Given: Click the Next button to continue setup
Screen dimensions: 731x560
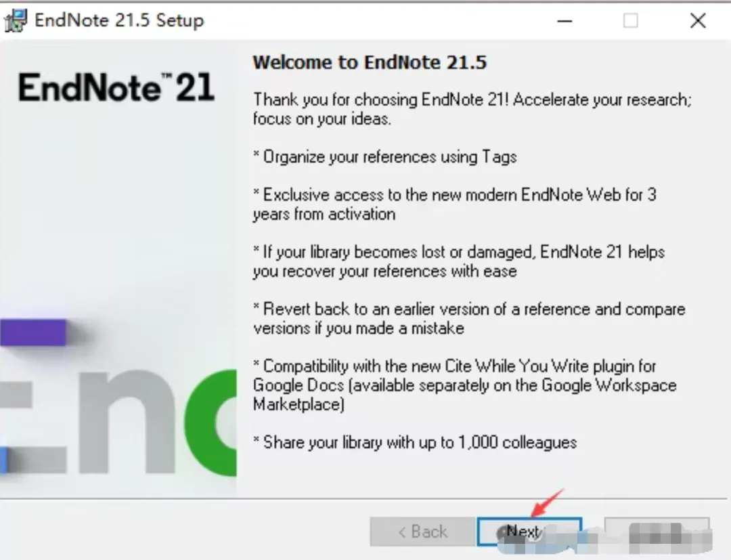Looking at the screenshot, I should point(529,532).
